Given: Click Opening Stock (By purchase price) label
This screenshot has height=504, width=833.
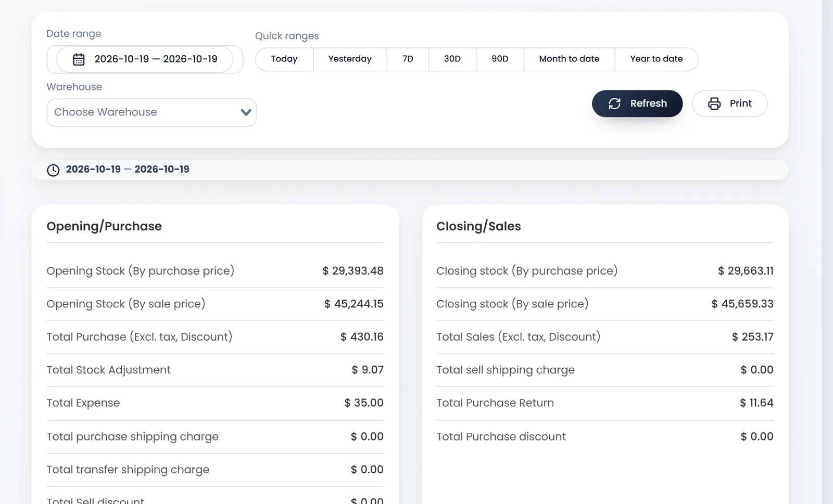Looking at the screenshot, I should [x=141, y=271].
